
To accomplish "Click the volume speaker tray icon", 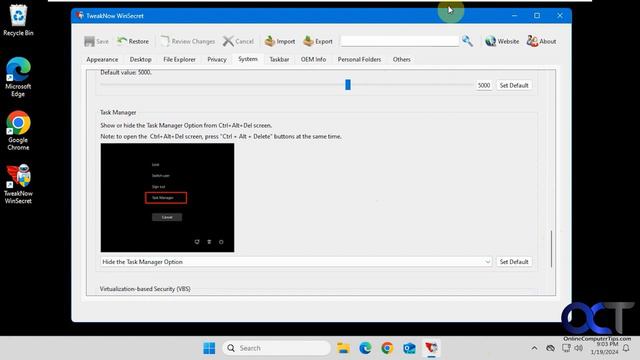I will click(579, 348).
